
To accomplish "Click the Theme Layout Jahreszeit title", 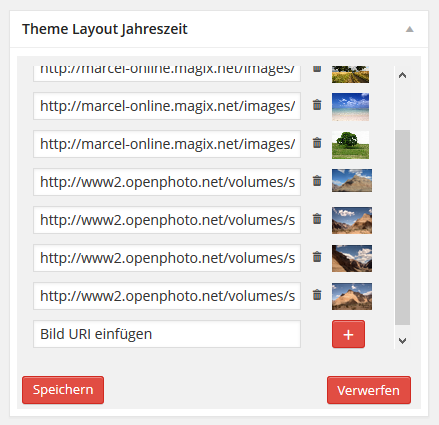I will click(x=105, y=29).
